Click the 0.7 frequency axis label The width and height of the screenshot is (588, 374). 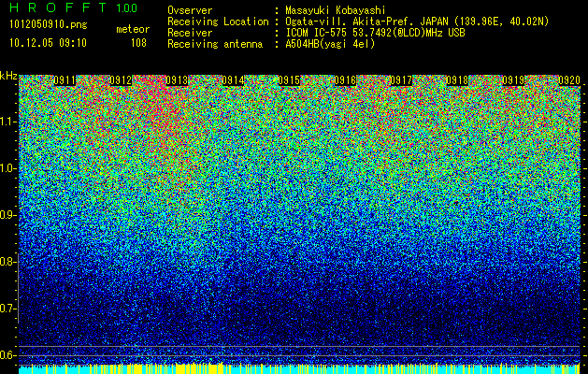click(x=8, y=309)
